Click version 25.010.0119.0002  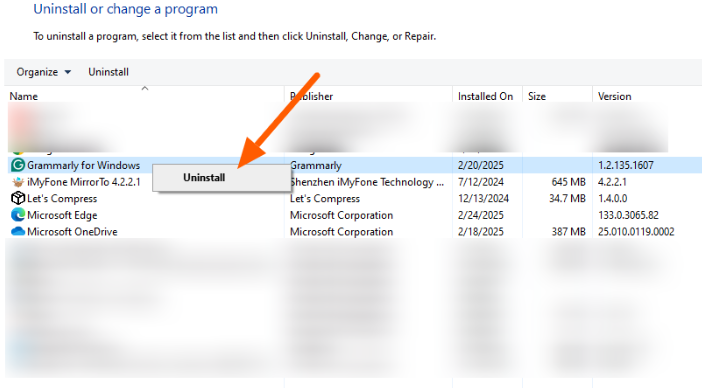point(636,232)
